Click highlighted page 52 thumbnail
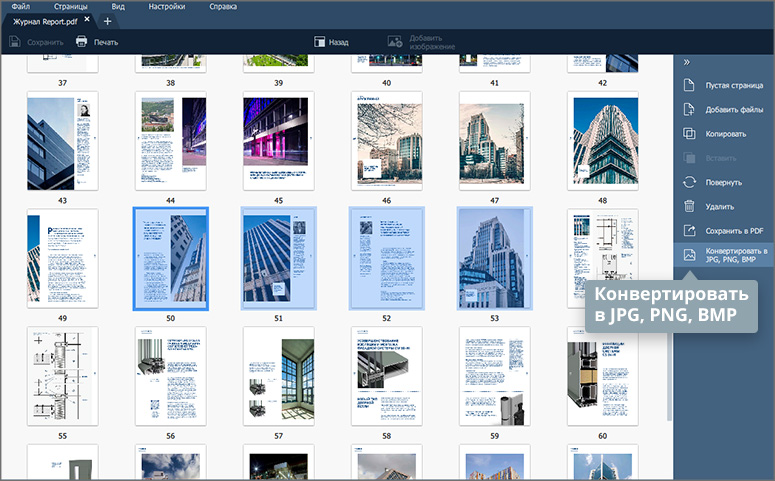 click(x=387, y=259)
